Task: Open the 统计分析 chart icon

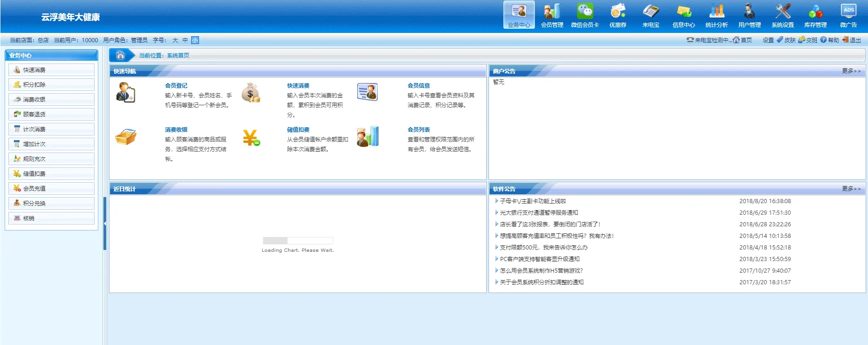Action: point(716,15)
